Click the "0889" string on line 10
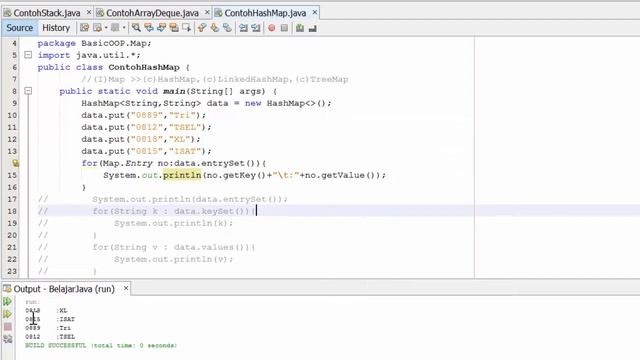 point(147,115)
